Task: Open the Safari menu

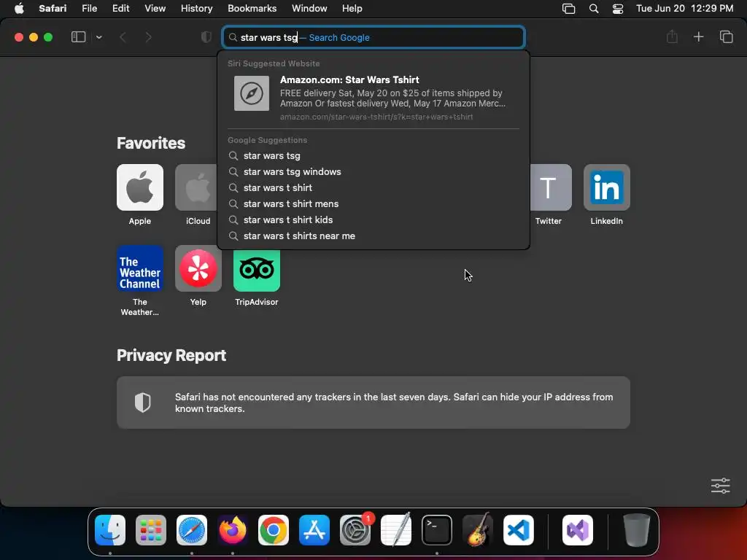Action: click(53, 9)
